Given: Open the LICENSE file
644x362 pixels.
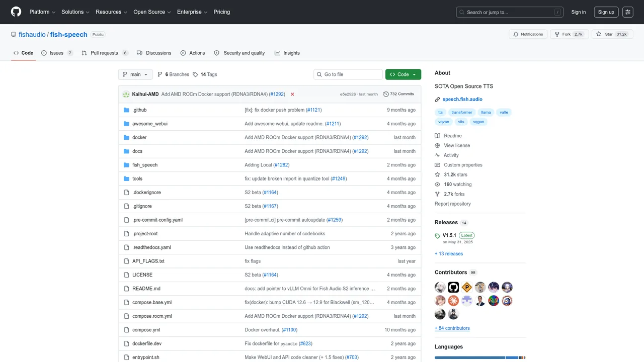Looking at the screenshot, I should (x=142, y=275).
